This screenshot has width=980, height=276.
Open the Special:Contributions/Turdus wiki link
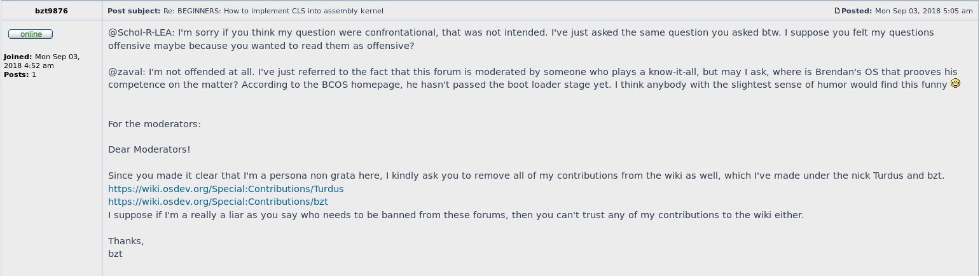pos(226,189)
